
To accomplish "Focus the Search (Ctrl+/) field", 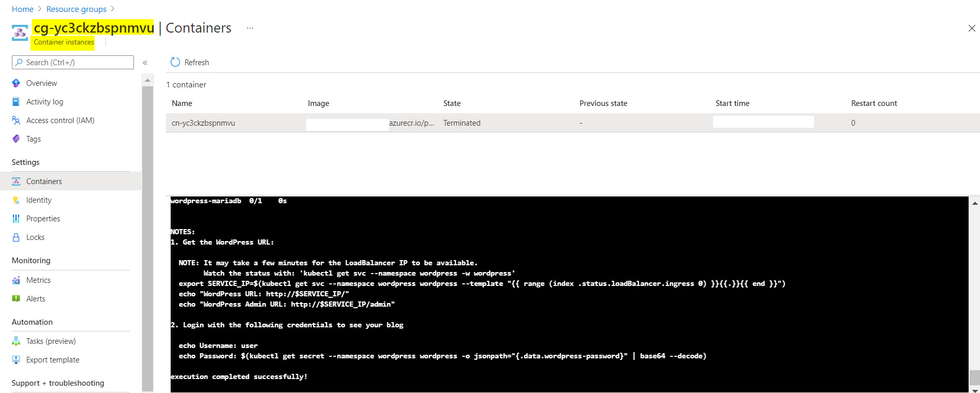I will [73, 63].
